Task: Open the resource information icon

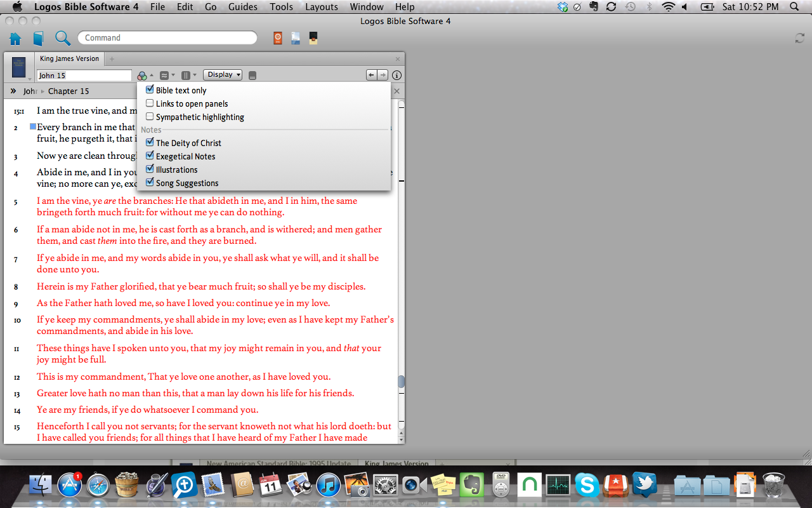Action: 397,75
